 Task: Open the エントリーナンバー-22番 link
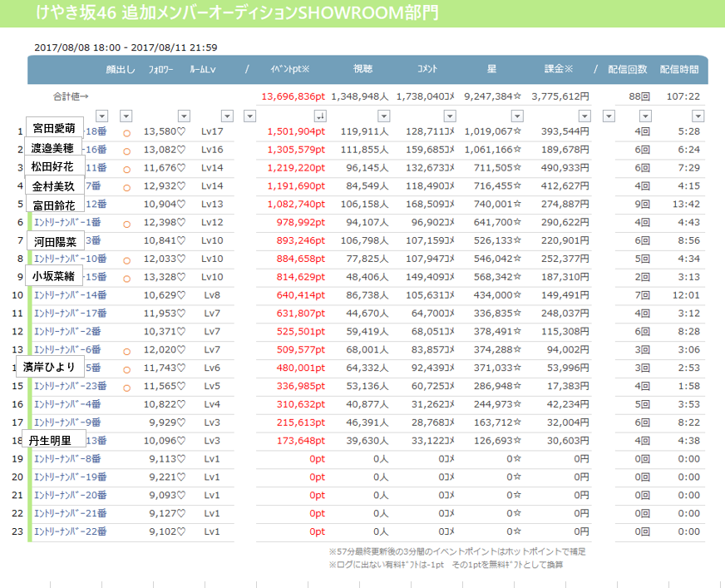(x=71, y=531)
